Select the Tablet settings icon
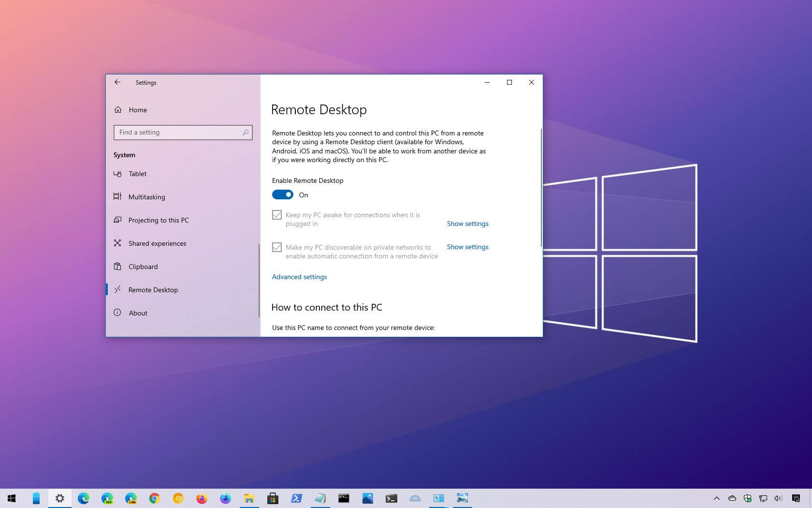Viewport: 812px width, 508px height. (117, 174)
